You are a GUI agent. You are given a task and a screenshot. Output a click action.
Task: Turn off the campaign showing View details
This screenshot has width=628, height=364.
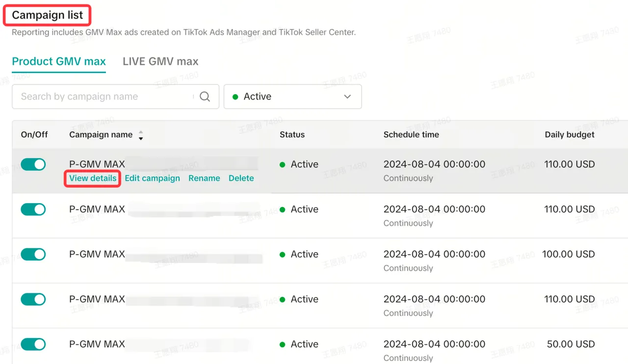point(33,164)
